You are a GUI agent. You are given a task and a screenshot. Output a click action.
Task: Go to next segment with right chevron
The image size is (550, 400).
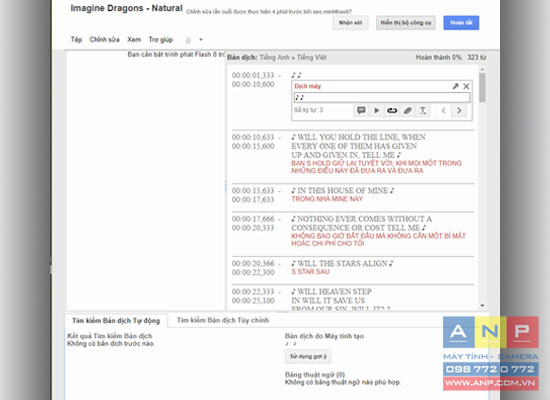pos(459,110)
